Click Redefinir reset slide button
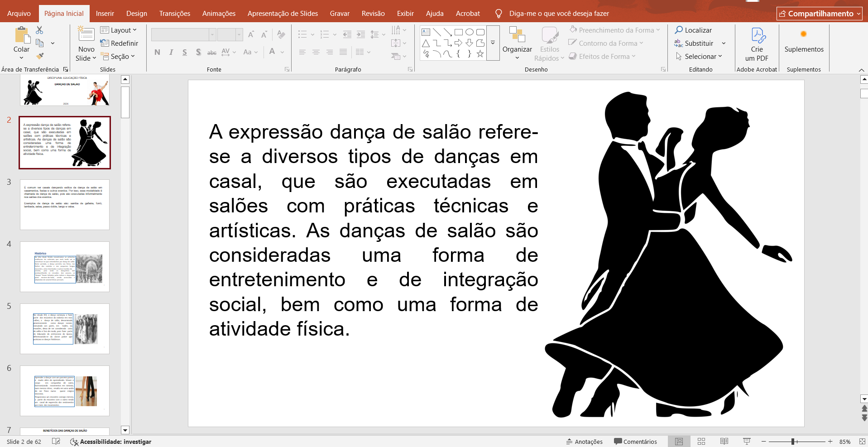868x447 pixels. coord(119,43)
